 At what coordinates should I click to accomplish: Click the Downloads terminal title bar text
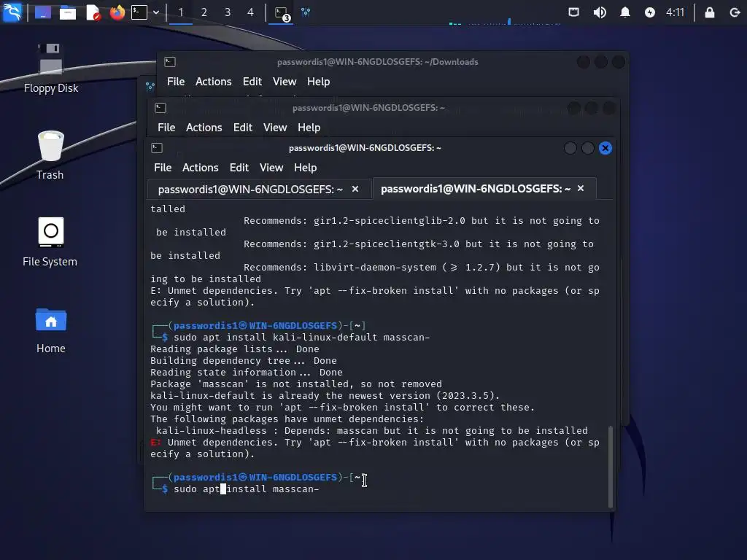click(378, 62)
